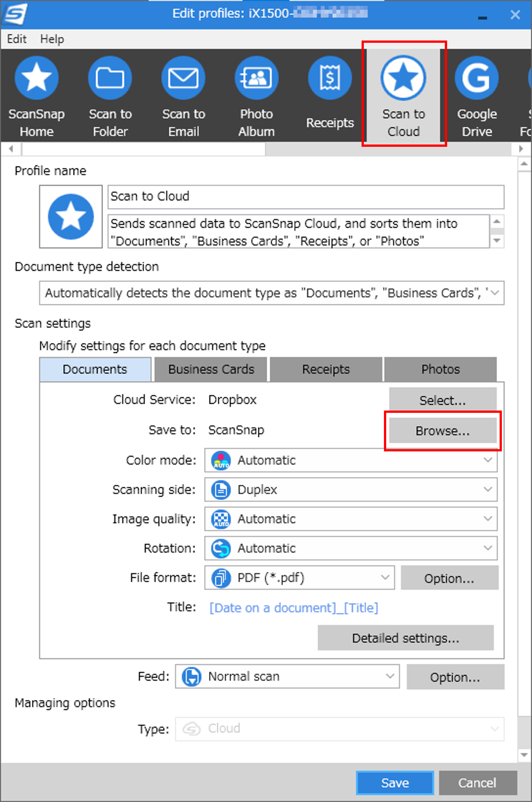Screen dimensions: 532x802
Task: Click the PDF file format icon
Action: 221,578
